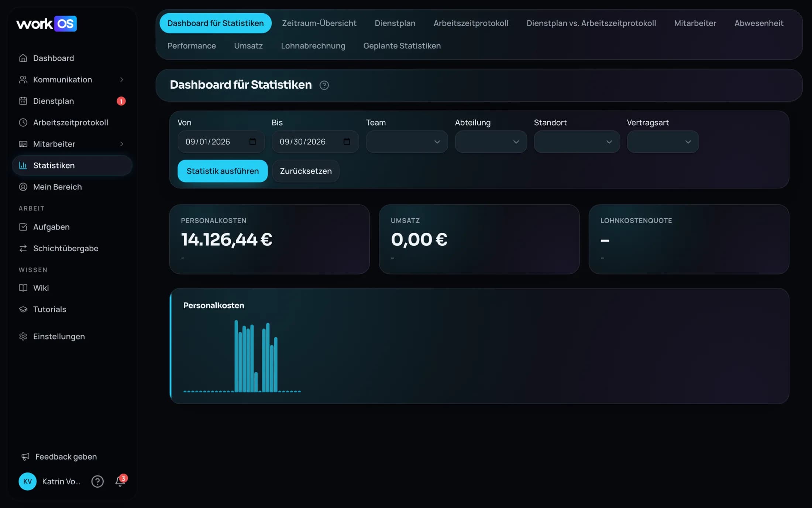Select the Lohnabrechnung tab

click(x=313, y=46)
